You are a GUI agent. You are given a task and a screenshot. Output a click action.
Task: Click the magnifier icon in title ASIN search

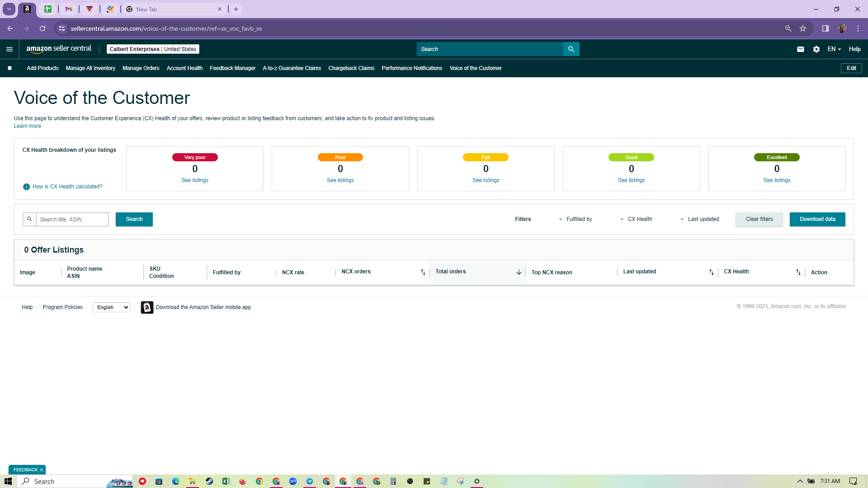coord(29,219)
